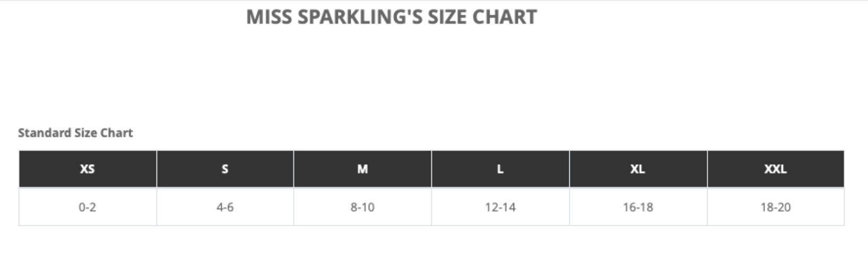The image size is (868, 265).
Task: Select the XXL size column header
Action: [775, 169]
